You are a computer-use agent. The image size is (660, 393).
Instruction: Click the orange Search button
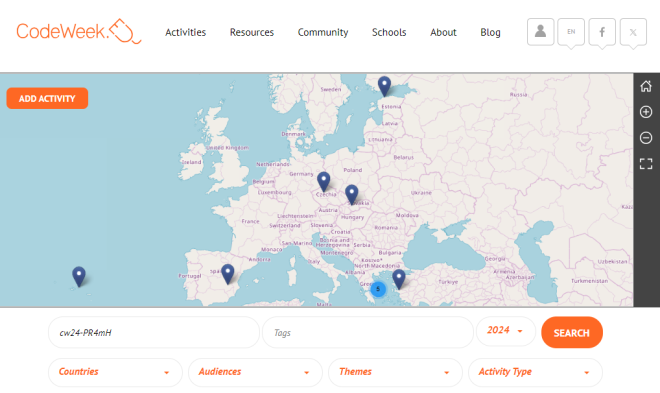(572, 332)
